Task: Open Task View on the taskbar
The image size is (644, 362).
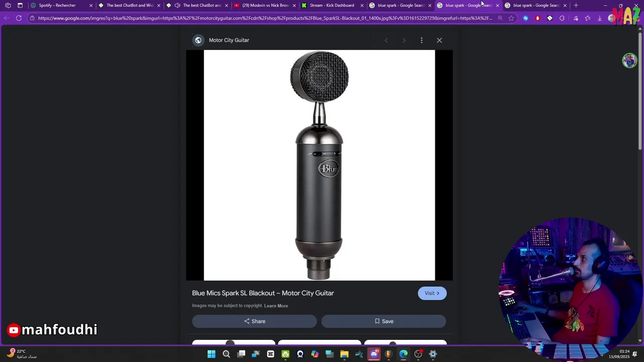Action: pyautogui.click(x=241, y=354)
